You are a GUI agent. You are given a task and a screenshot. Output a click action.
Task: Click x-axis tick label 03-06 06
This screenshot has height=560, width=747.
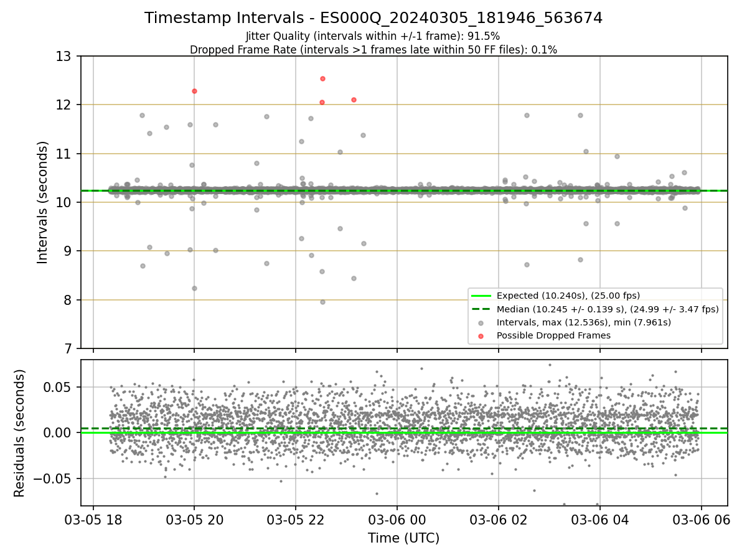point(701,520)
